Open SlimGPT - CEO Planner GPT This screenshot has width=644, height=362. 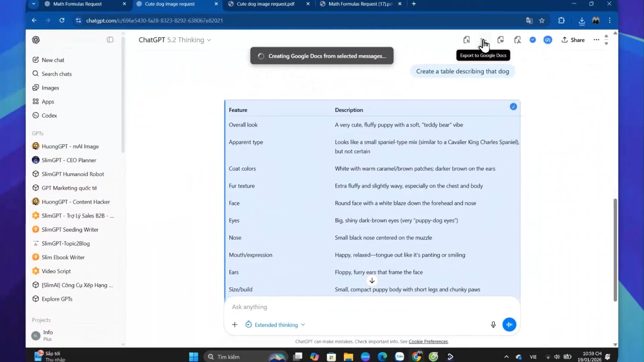click(69, 160)
